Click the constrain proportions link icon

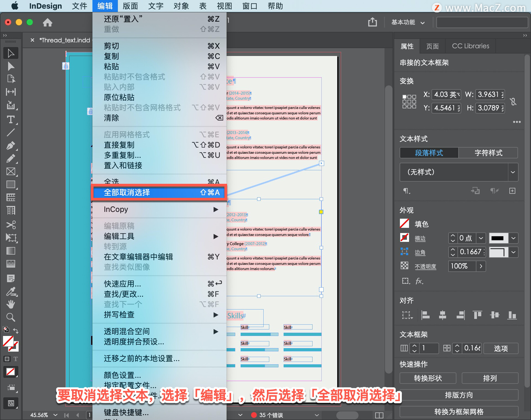point(513,101)
